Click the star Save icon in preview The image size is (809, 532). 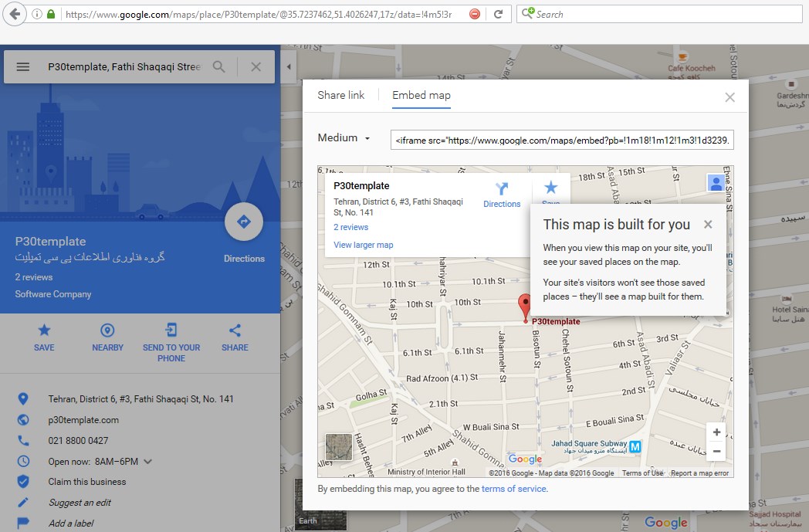pos(550,188)
